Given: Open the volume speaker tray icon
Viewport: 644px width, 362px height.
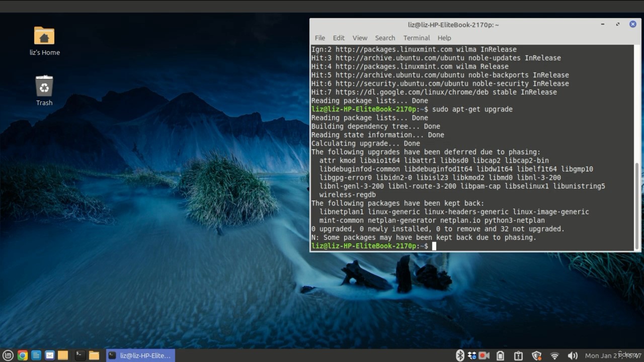Looking at the screenshot, I should (573, 355).
